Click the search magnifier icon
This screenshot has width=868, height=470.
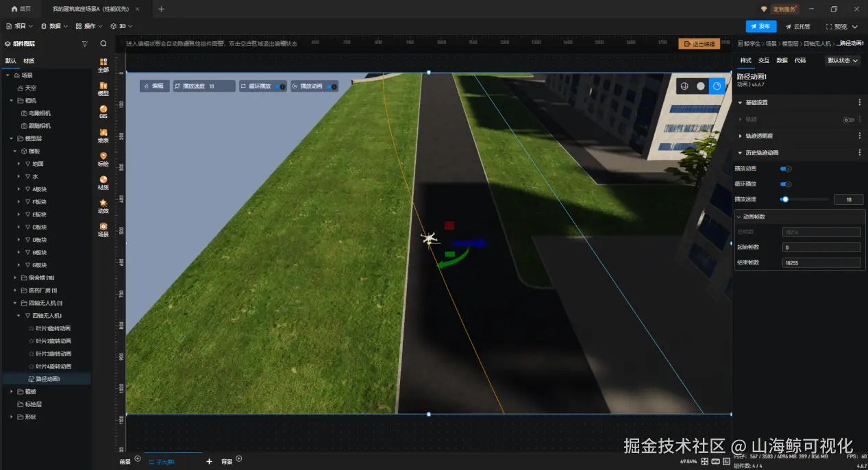pyautogui.click(x=103, y=43)
